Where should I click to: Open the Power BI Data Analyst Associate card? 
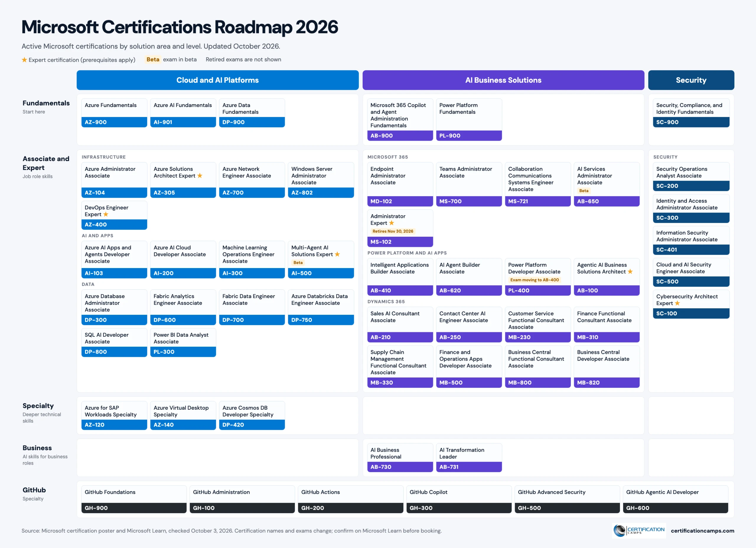[183, 343]
